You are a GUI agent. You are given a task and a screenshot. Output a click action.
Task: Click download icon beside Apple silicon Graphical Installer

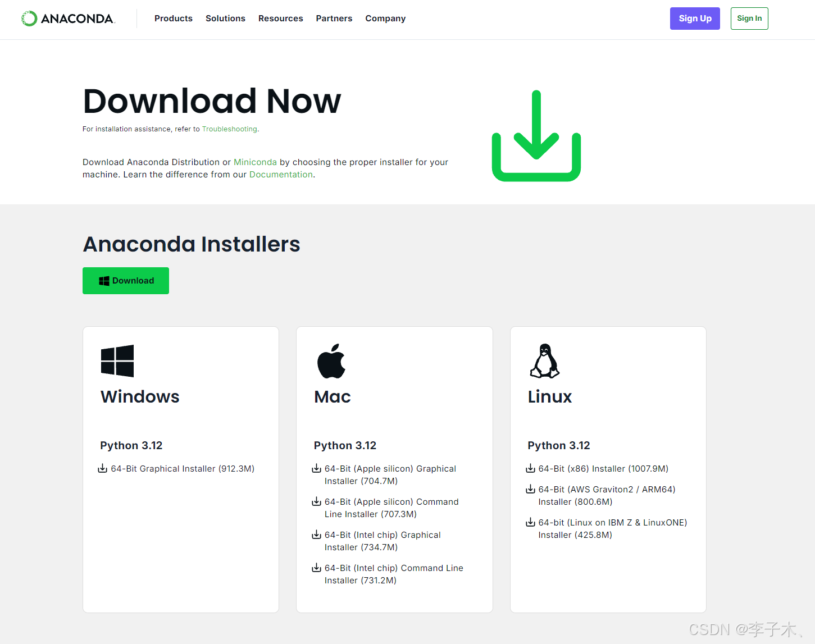pyautogui.click(x=317, y=468)
